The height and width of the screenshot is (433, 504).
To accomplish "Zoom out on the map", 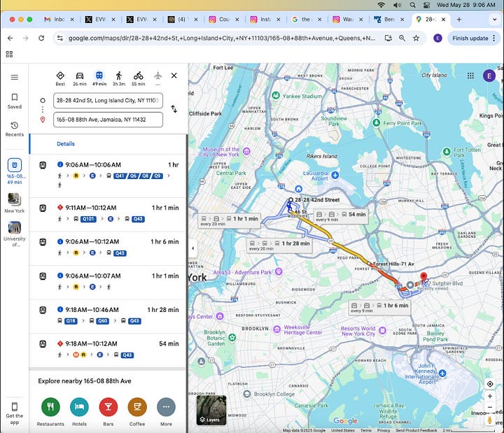I will pos(490,407).
